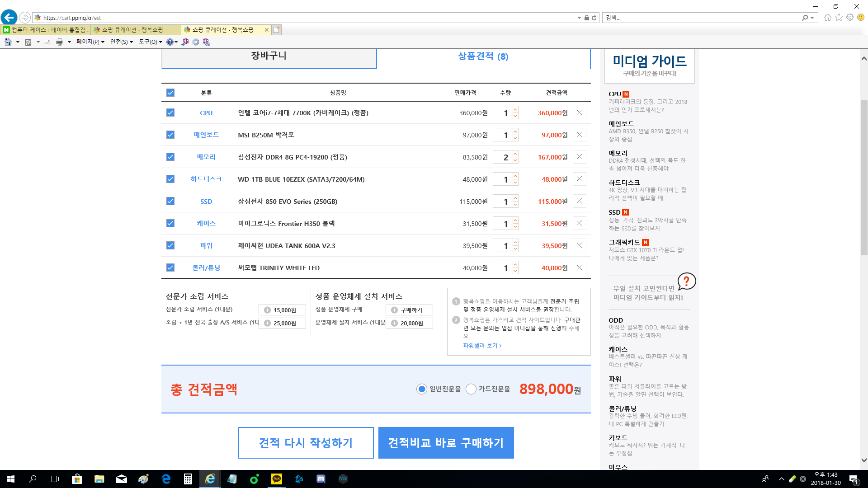This screenshot has width=868, height=488.
Task: Open Windows Start menu
Action: coord(11,479)
